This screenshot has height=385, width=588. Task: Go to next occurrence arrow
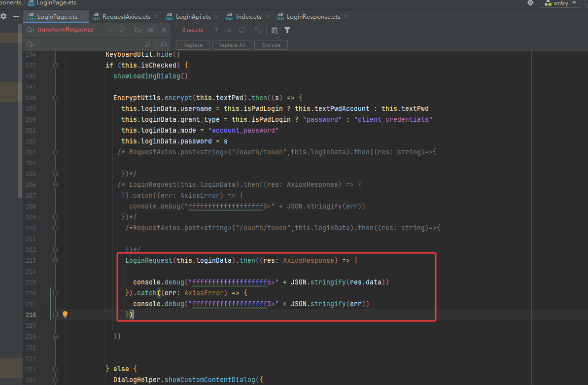(x=229, y=30)
